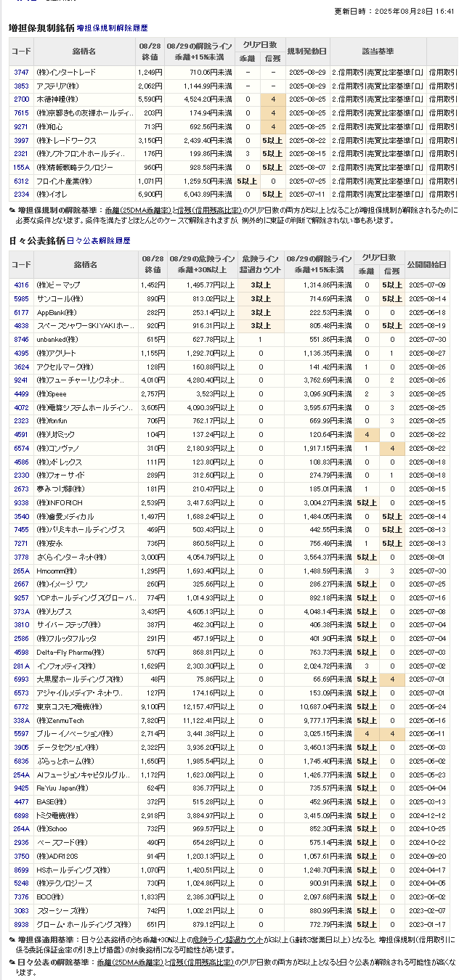This screenshot has height=980, width=459.
Task: Open 増担保規制解除履歴 history link
Action: 112,28
